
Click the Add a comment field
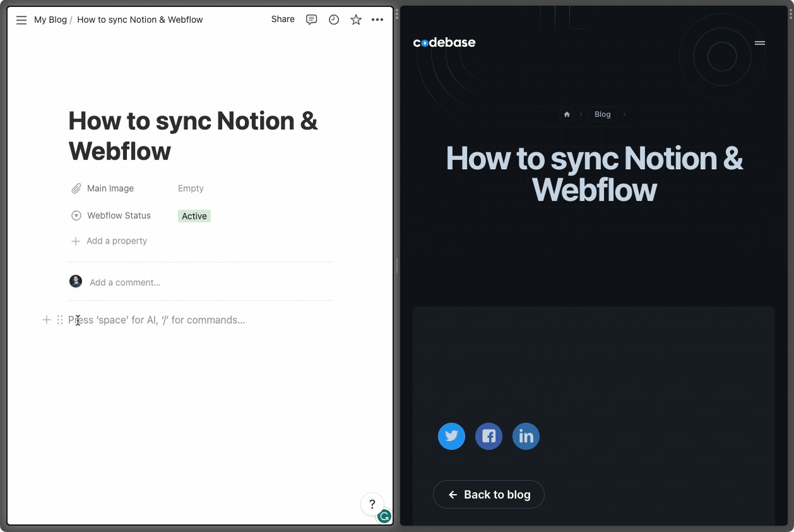coord(125,282)
